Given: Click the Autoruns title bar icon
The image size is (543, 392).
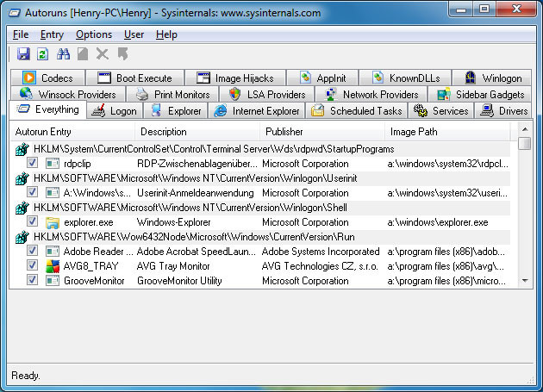Looking at the screenshot, I should coord(15,13).
